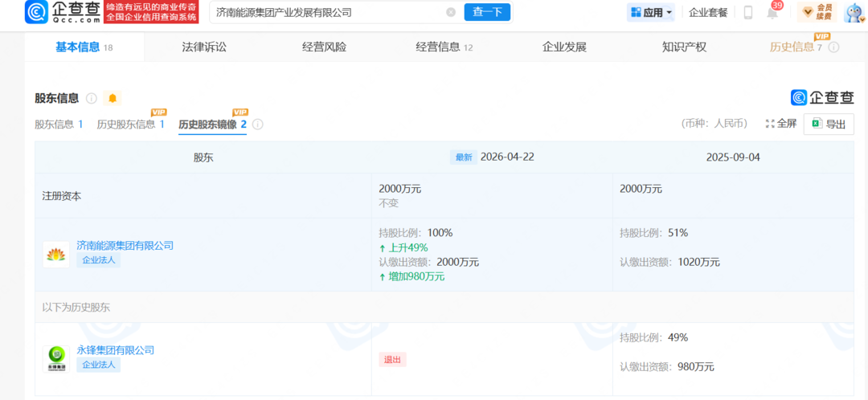Expand the table with 全屏 button
Viewport: 868px width, 400px height.
(x=780, y=124)
